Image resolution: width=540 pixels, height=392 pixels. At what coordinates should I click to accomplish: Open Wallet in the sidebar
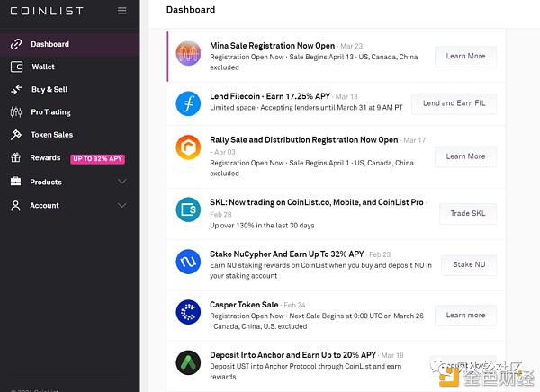click(x=43, y=67)
